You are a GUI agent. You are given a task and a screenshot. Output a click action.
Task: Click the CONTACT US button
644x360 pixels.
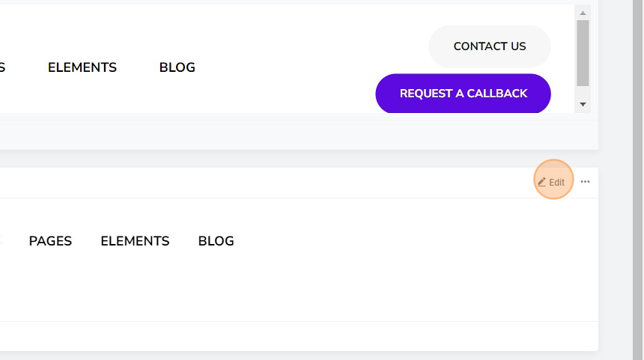click(490, 46)
